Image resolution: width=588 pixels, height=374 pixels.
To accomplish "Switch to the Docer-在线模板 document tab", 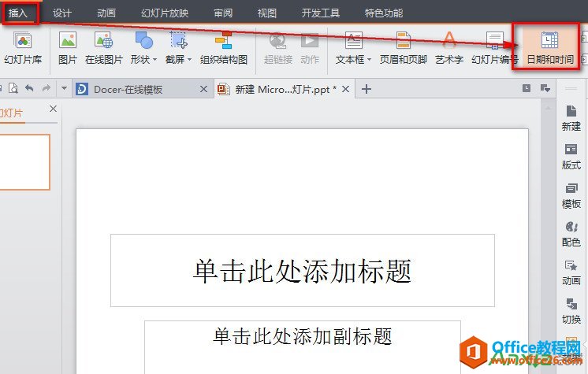I will (x=142, y=89).
